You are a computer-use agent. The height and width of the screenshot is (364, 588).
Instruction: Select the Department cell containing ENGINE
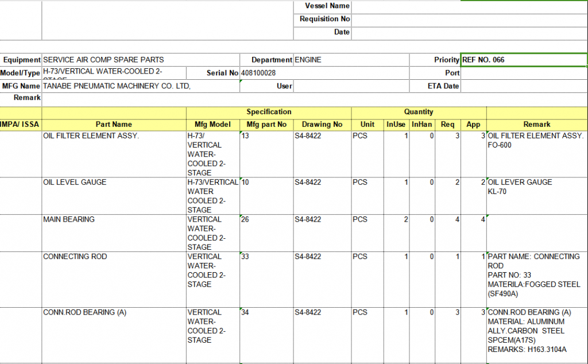350,60
